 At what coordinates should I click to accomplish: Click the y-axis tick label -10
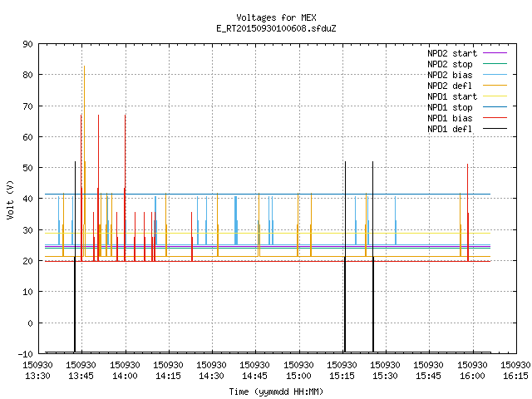[26, 354]
